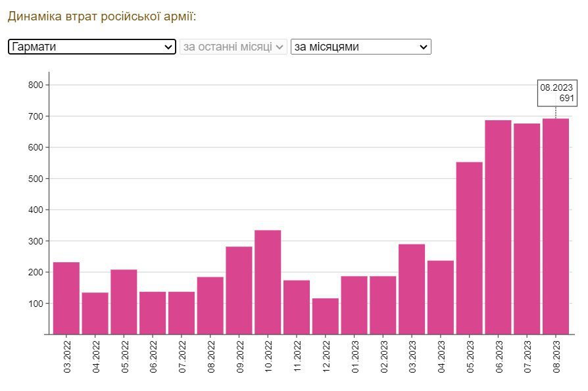The image size is (588, 391).
Task: Pick the lowest bar, 12.2022
Action: coord(325,316)
